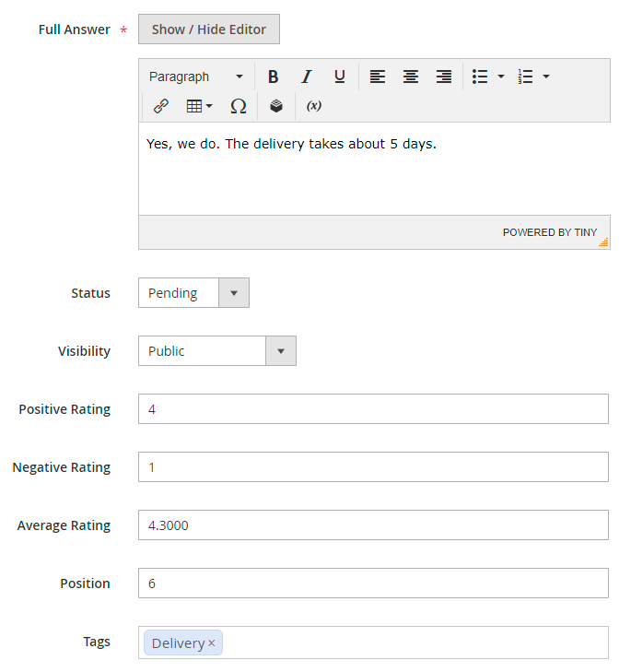The image size is (631, 672).
Task: Open the Status dropdown showing Pending
Action: [193, 293]
